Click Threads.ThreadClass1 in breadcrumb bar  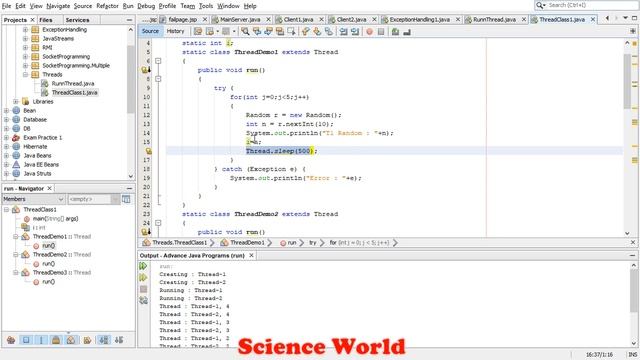tap(175, 242)
